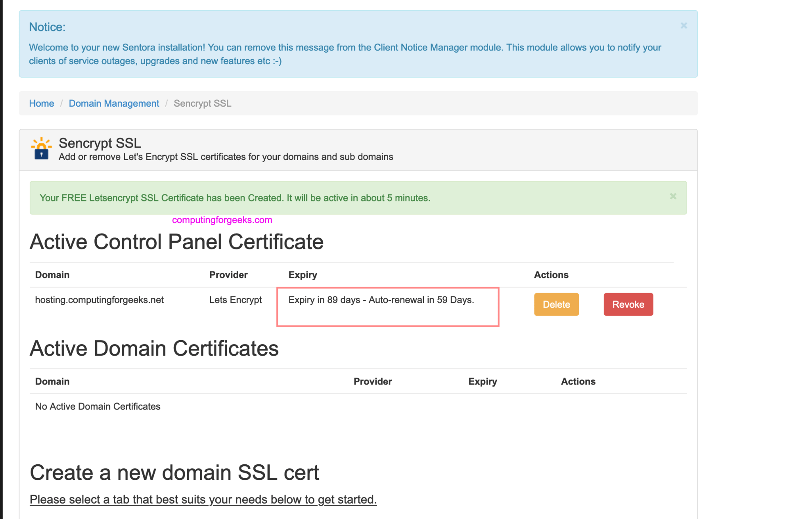
Task: Delete the hosting.computingforgeeks.net certificate
Action: 556,304
